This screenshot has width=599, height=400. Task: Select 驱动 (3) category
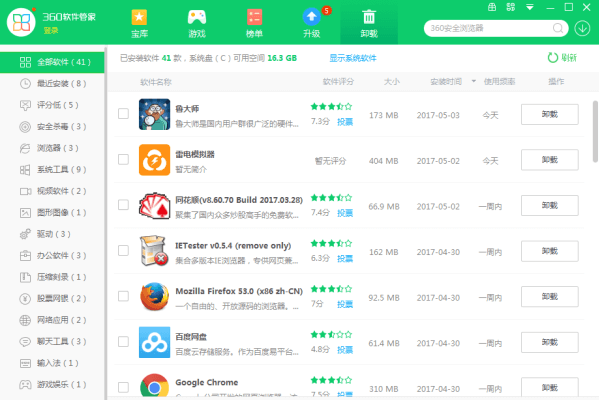click(52, 234)
